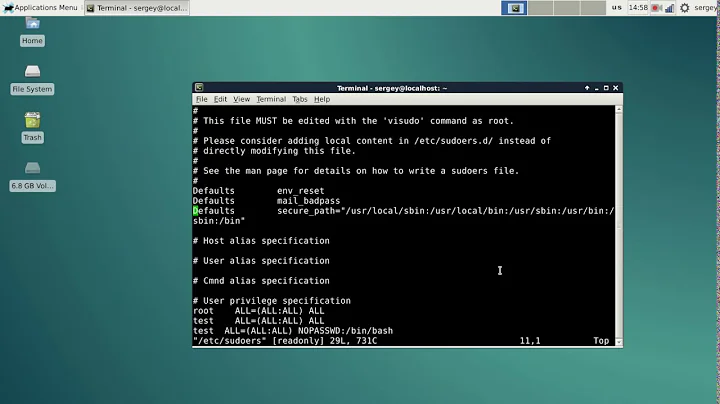The image size is (720, 404).
Task: Open the settings gear icon in panel
Action: tap(684, 8)
